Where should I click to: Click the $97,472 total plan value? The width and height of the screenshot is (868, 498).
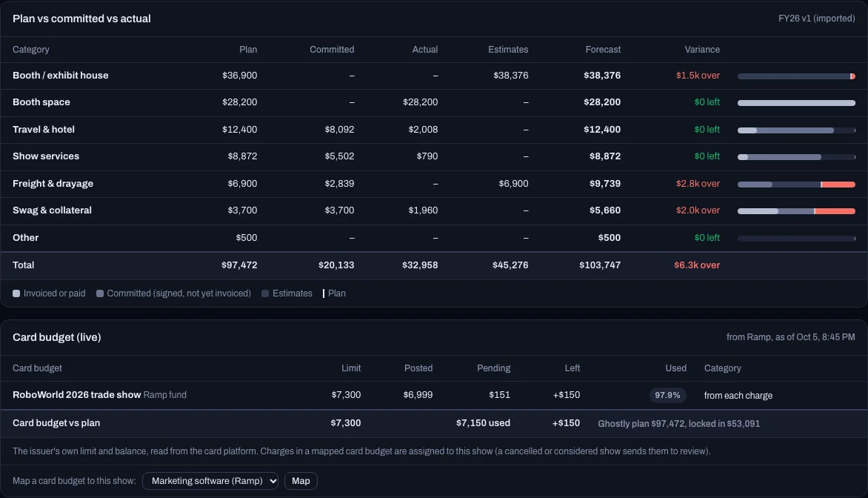click(x=239, y=265)
